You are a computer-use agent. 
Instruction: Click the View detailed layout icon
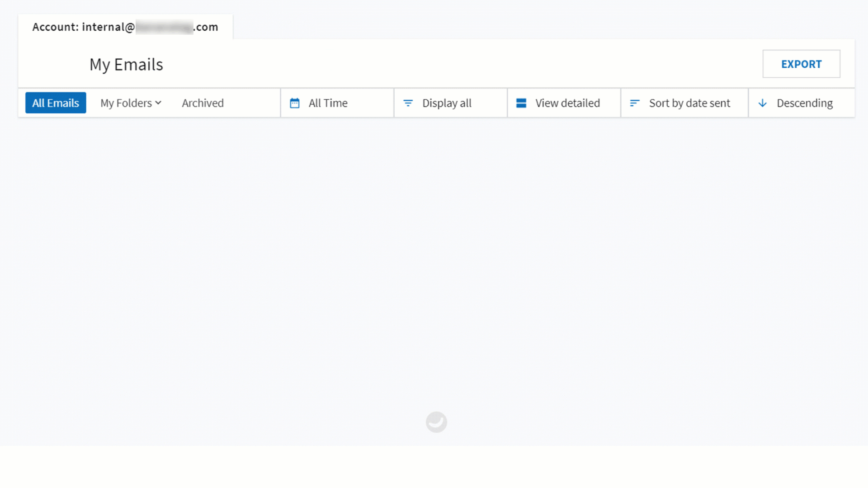[521, 103]
